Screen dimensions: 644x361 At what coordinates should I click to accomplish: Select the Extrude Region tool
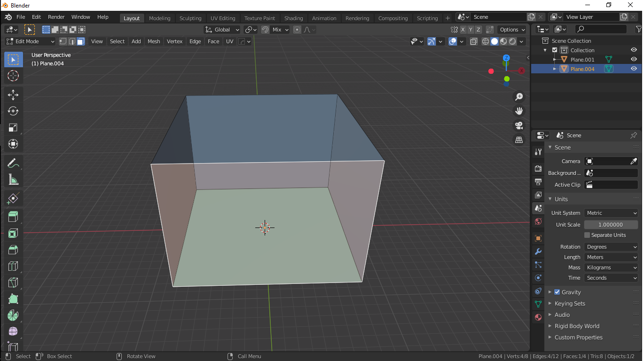point(13,217)
